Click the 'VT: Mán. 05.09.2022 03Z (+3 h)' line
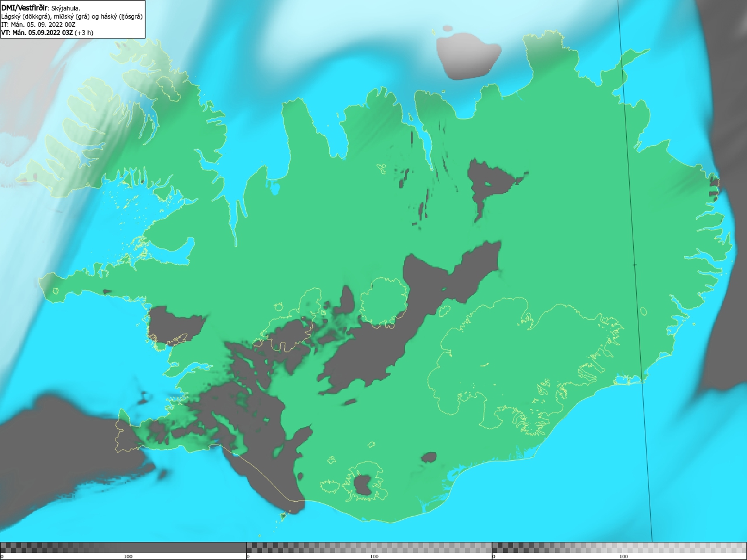This screenshot has width=747, height=560. click(x=47, y=33)
